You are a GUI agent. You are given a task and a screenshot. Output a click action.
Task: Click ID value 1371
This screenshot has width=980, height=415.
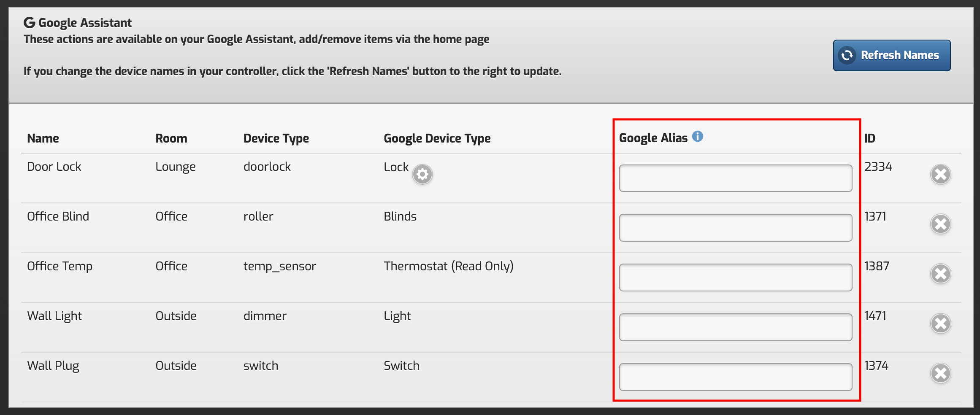pos(875,216)
